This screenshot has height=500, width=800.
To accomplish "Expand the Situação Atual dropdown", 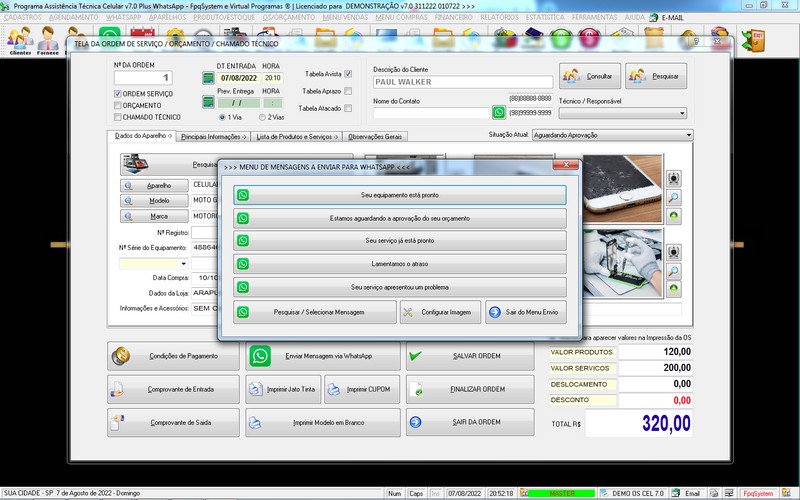I will [688, 134].
